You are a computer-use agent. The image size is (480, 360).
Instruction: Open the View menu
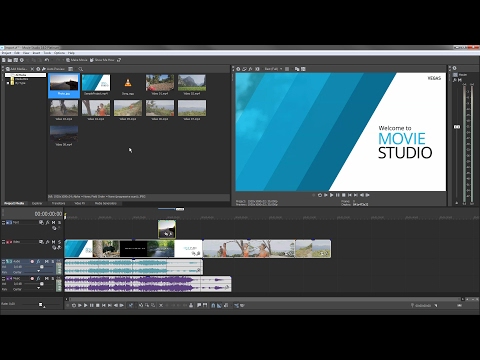point(26,53)
